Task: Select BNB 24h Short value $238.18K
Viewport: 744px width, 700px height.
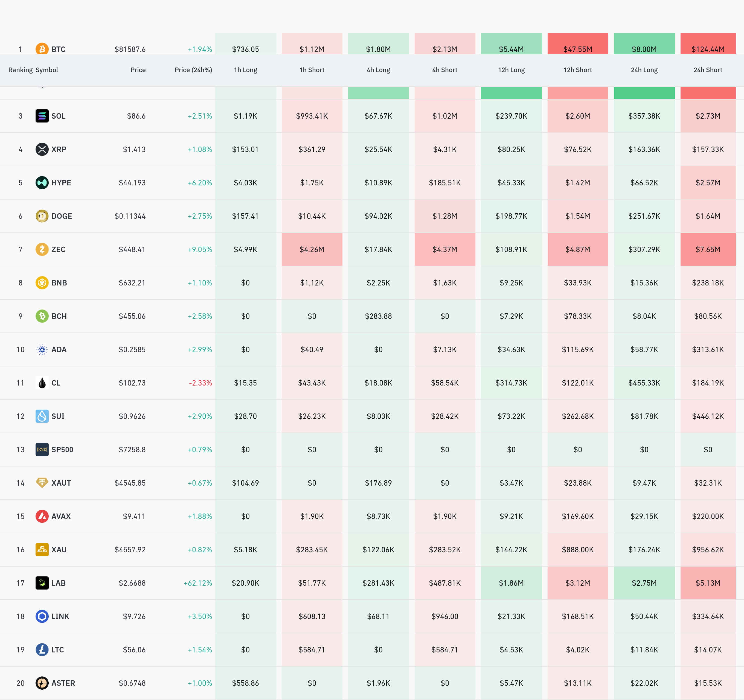Action: 708,282
